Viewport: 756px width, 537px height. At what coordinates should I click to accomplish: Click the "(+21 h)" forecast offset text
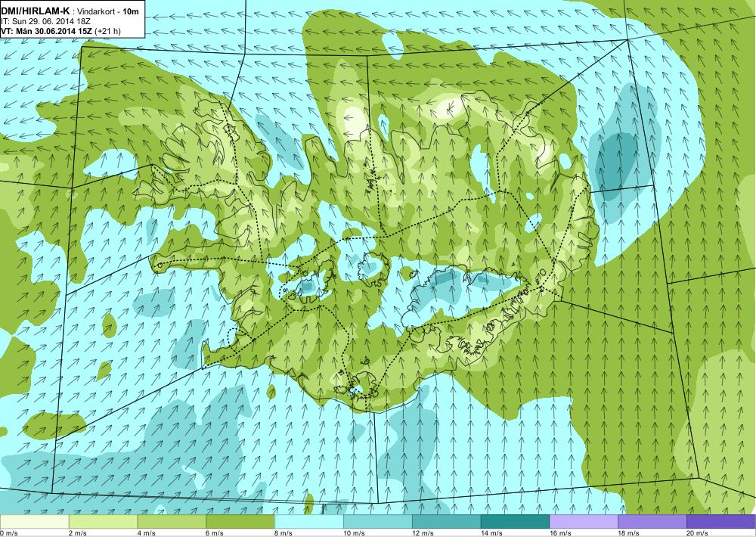pos(108,31)
